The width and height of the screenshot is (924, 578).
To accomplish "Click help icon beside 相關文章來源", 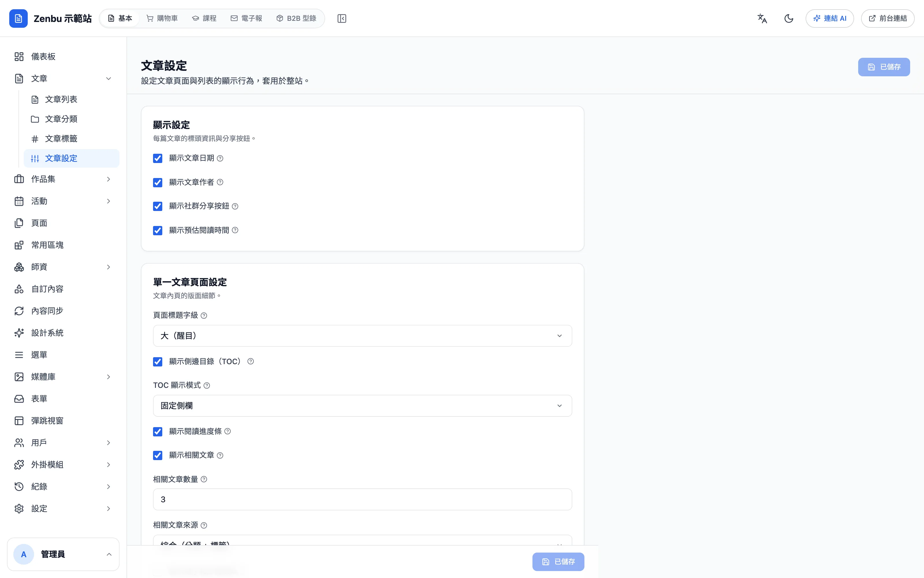I will (204, 525).
